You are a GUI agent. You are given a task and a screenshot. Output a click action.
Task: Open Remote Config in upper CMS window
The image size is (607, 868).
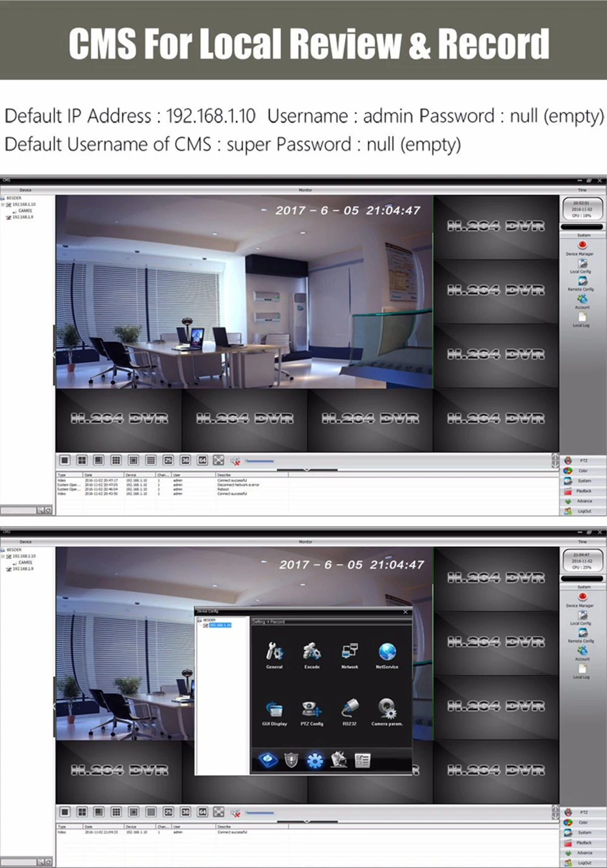click(582, 284)
